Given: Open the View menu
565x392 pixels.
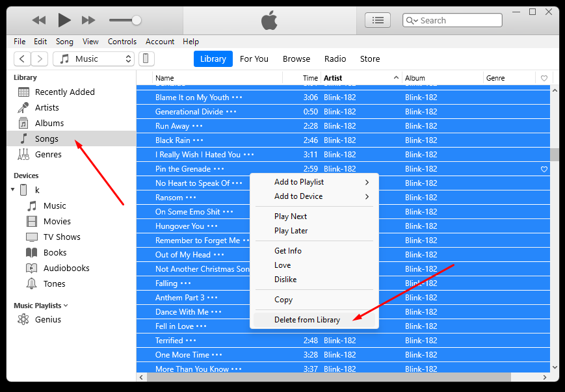Looking at the screenshot, I should (90, 42).
